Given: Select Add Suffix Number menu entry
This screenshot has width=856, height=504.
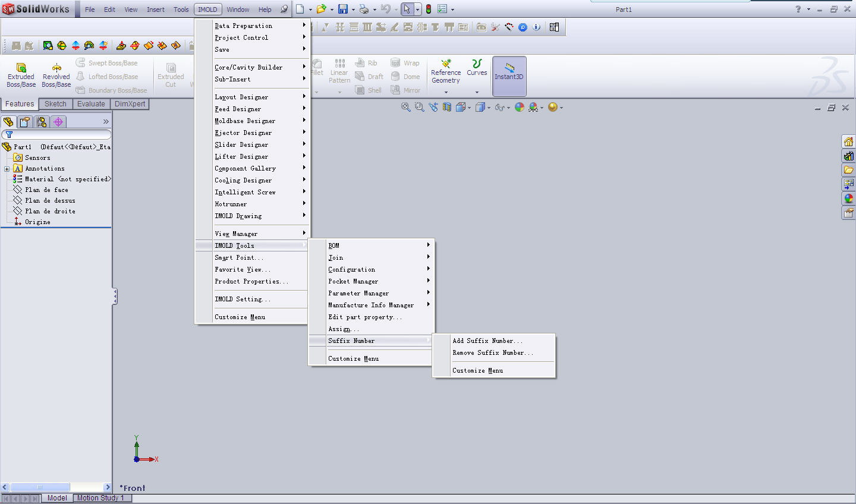Looking at the screenshot, I should coord(495,341).
